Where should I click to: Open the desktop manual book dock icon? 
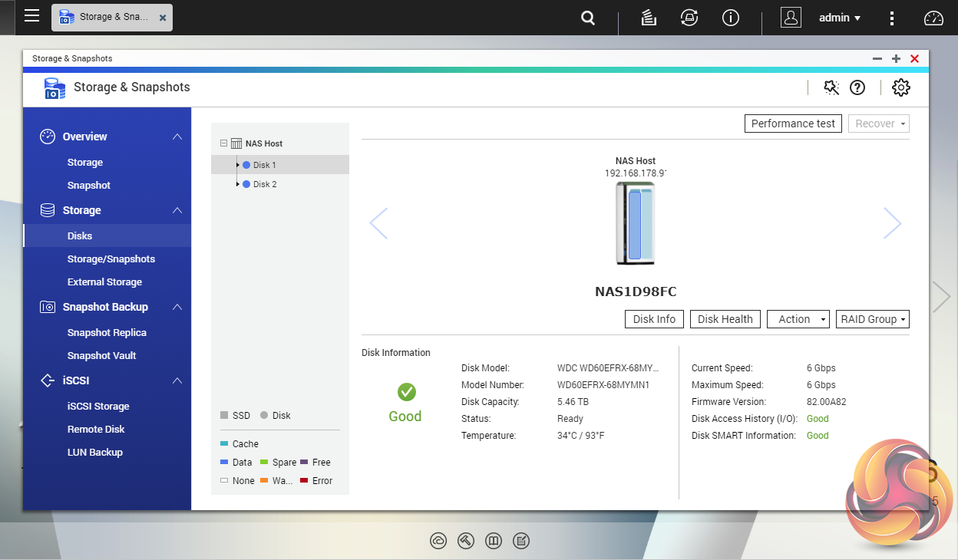coord(494,541)
